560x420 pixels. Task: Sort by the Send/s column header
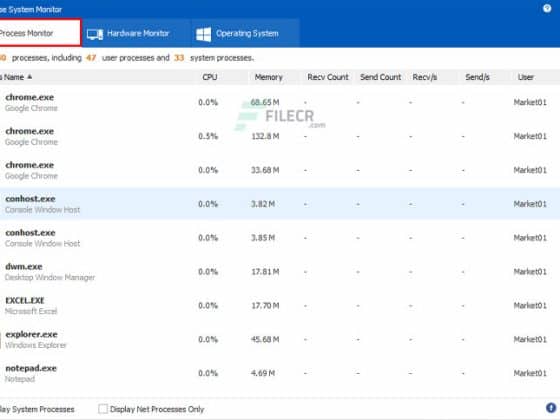click(477, 77)
